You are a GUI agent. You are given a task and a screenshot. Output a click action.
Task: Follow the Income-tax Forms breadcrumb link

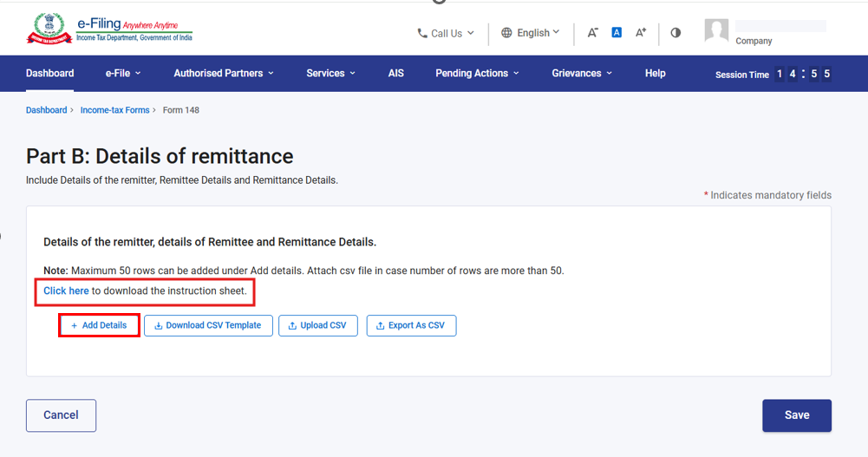click(114, 110)
